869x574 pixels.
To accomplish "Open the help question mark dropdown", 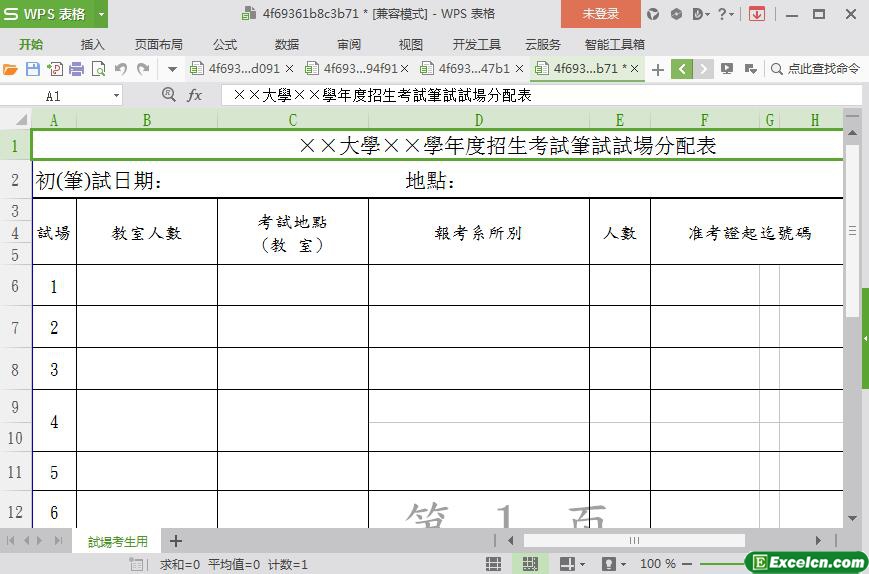I will click(725, 14).
